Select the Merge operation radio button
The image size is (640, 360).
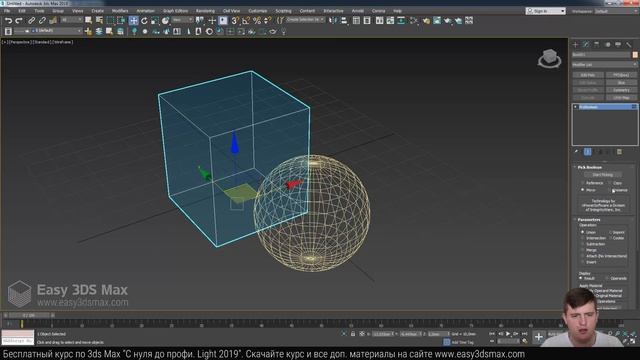583,250
